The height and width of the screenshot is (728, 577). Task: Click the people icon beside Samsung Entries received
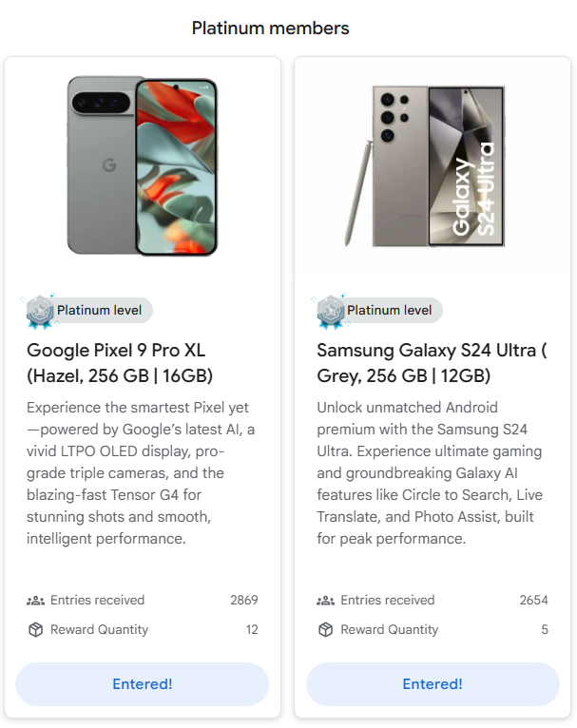[x=326, y=601]
